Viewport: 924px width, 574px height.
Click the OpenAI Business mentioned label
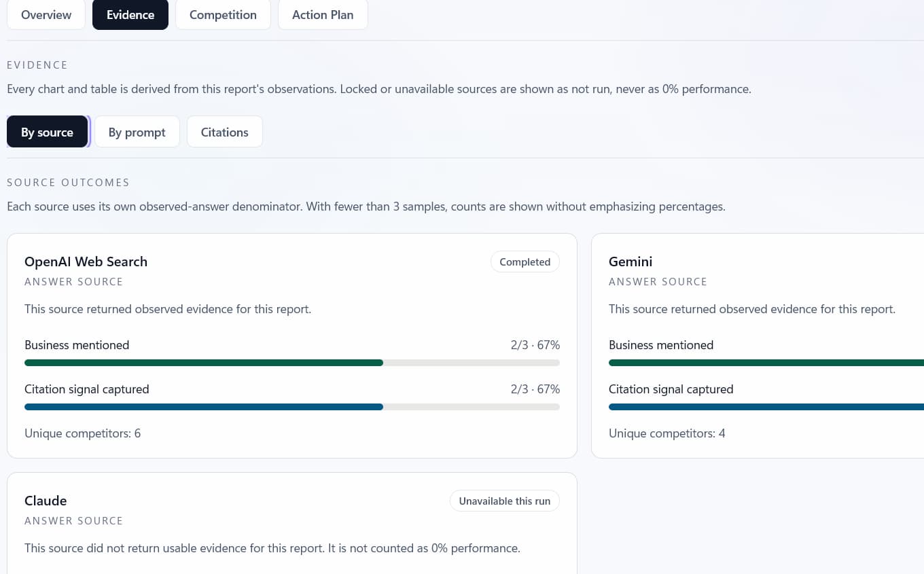(x=77, y=345)
